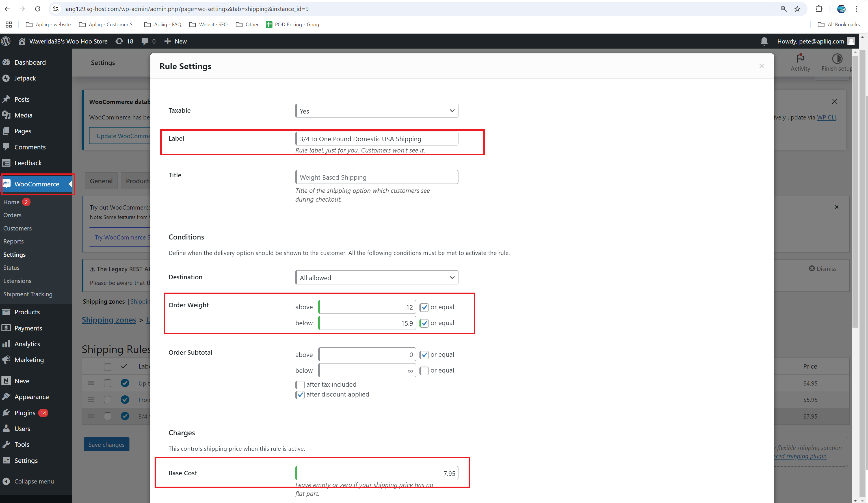Open browser extensions puzzle icon
This screenshot has width=868, height=503.
[x=819, y=9]
